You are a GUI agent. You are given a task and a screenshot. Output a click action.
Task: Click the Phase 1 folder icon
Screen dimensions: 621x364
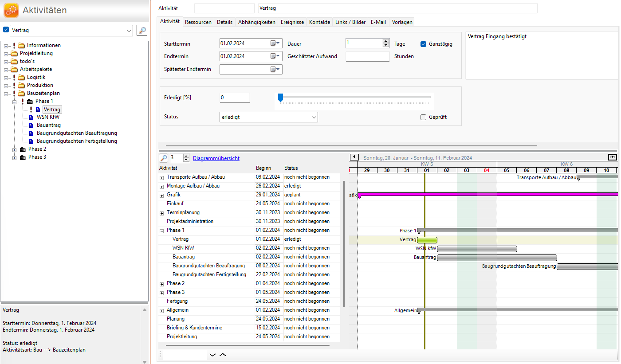point(30,101)
